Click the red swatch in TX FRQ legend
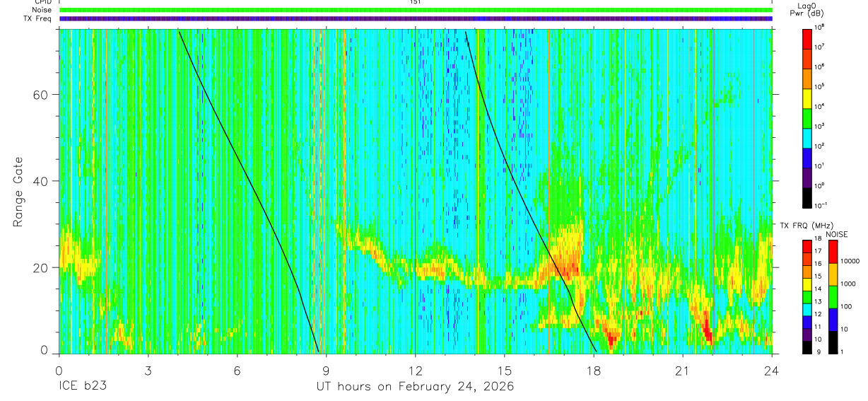The height and width of the screenshot is (401, 868). (807, 246)
